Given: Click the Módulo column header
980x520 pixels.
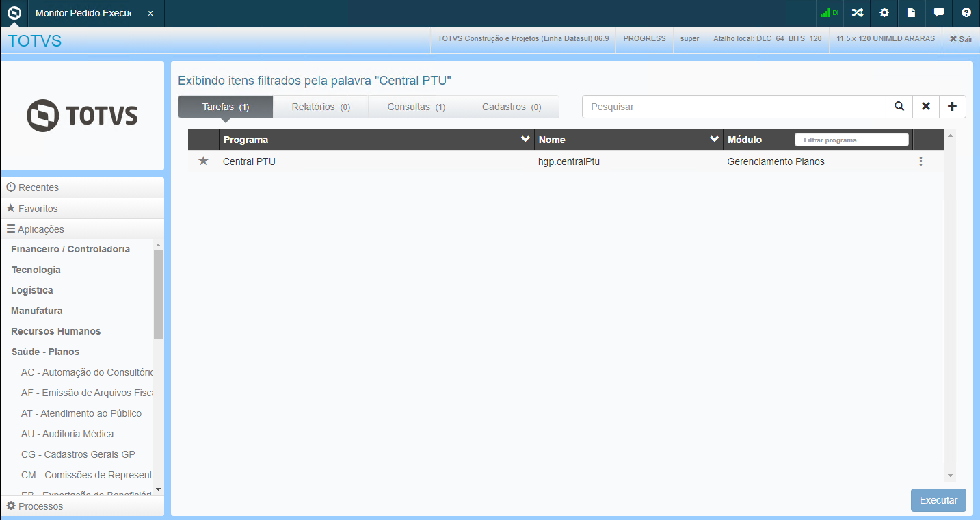Looking at the screenshot, I should click(x=745, y=140).
